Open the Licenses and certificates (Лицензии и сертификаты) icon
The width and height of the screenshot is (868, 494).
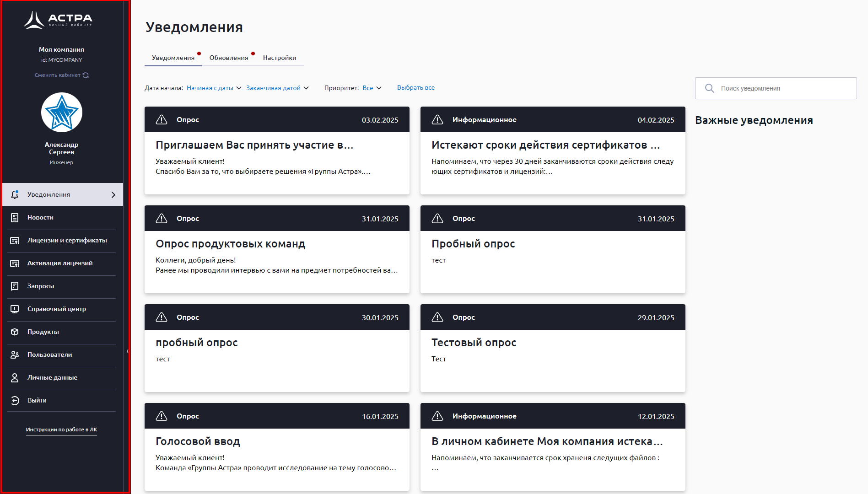[15, 241]
